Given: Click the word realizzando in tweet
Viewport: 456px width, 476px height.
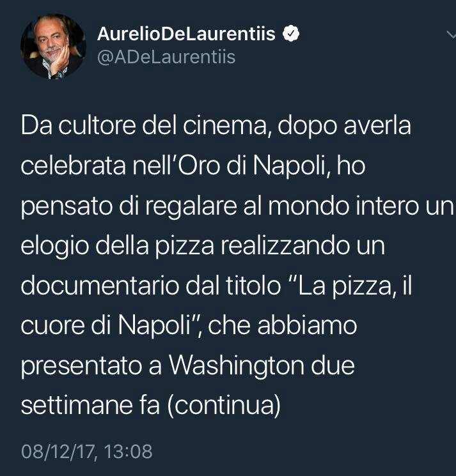Looking at the screenshot, I should [285, 245].
